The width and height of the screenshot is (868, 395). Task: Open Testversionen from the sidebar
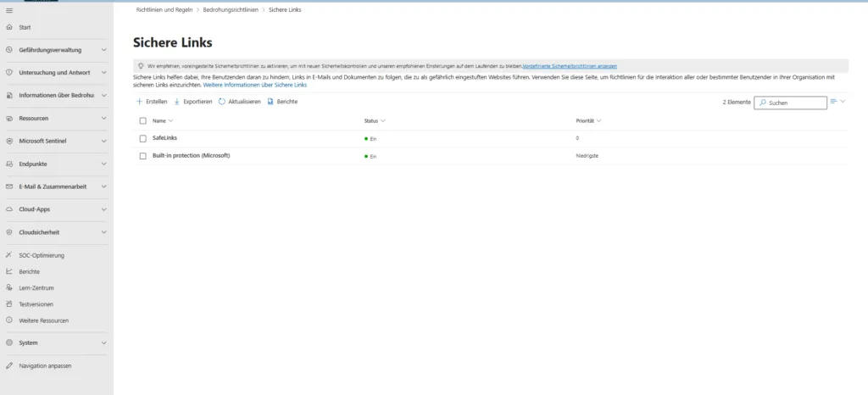point(36,304)
